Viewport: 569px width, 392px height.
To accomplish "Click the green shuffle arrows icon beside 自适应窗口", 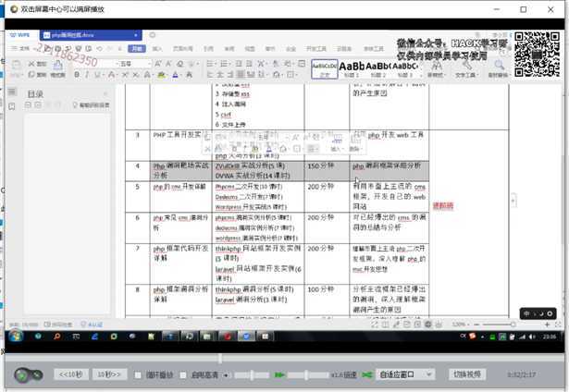I will pos(367,375).
